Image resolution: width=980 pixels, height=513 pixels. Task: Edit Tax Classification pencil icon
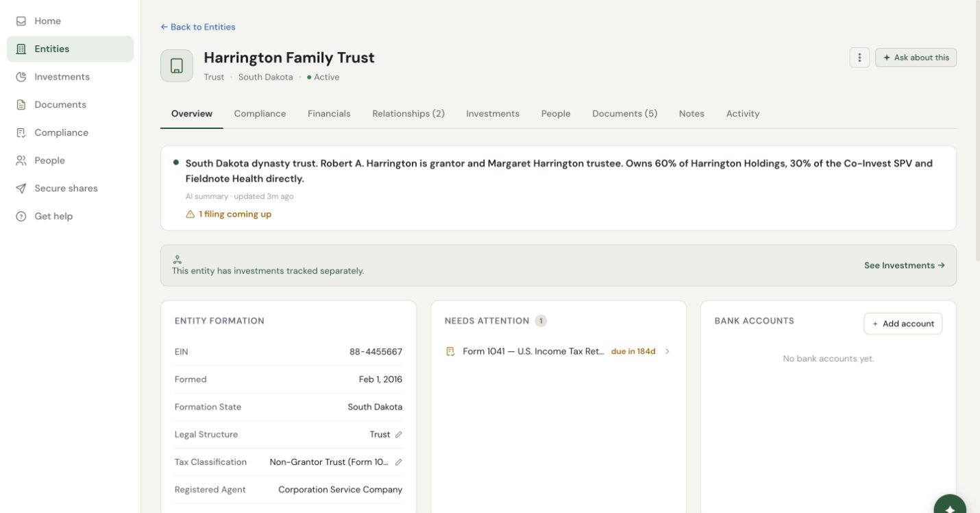point(399,462)
